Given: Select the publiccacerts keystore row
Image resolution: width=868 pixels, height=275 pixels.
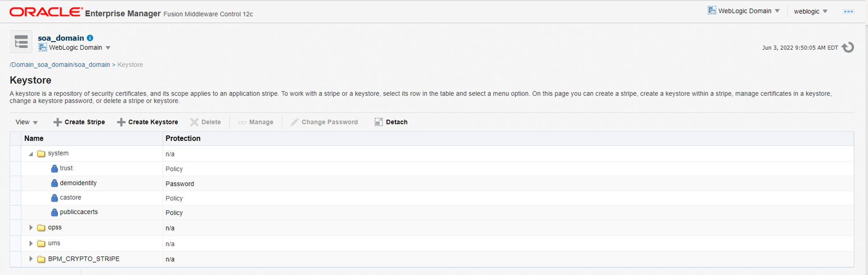Looking at the screenshot, I should [432, 212].
